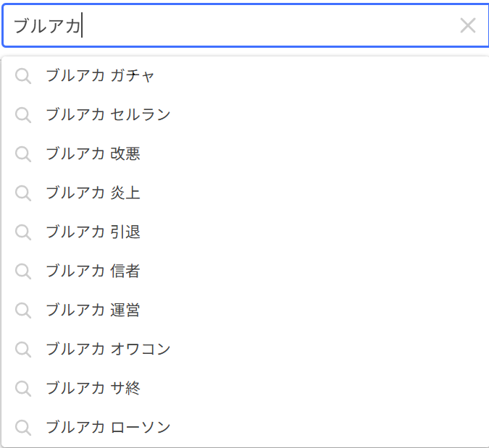This screenshot has height=448, width=489.
Task: Choose the suggestion ブルアカ セルラン
Action: pos(245,115)
